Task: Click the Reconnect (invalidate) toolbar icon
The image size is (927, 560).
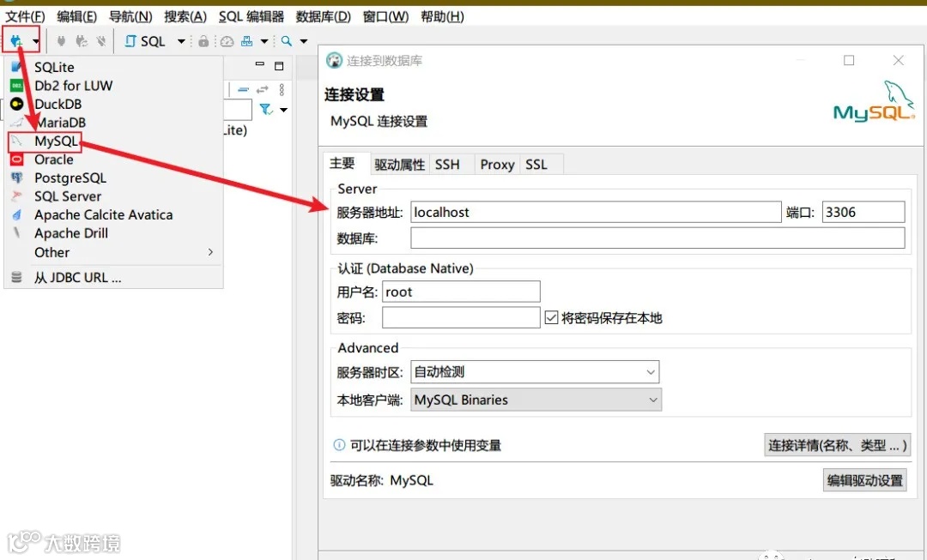Action: pos(82,41)
